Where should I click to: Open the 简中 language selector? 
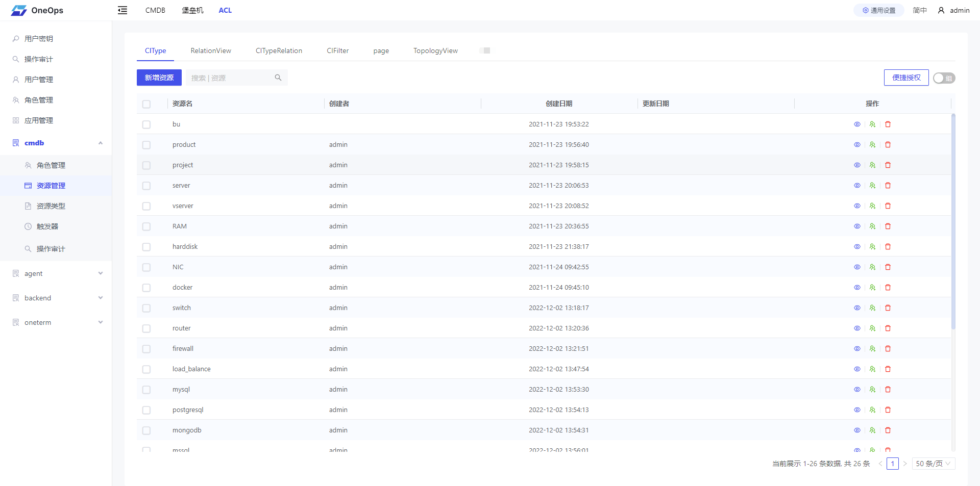[x=920, y=10]
